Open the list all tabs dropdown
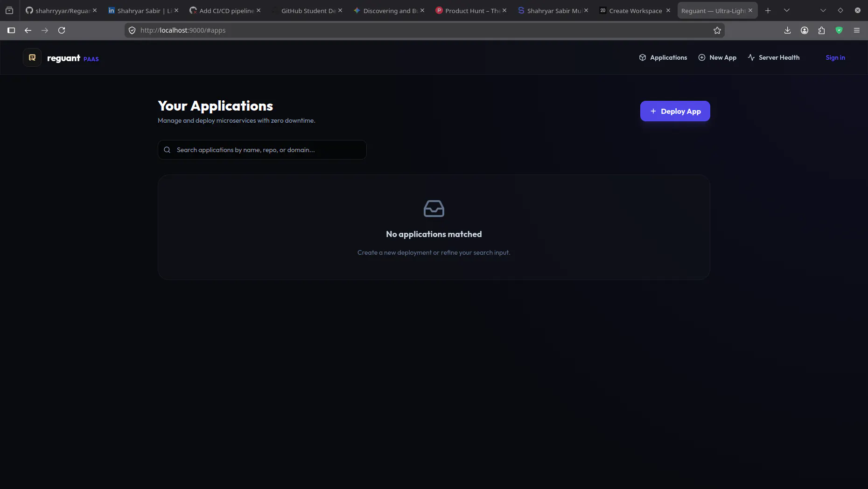 click(x=787, y=10)
